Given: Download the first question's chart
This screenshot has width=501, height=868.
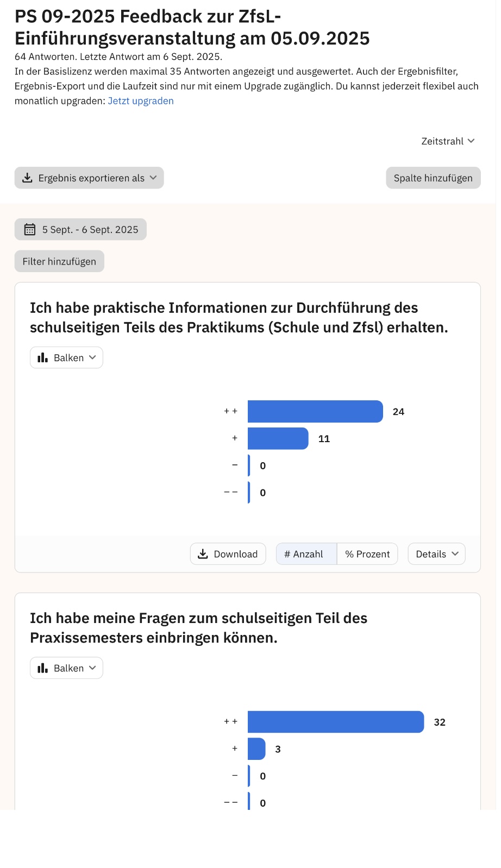Looking at the screenshot, I should coord(228,554).
